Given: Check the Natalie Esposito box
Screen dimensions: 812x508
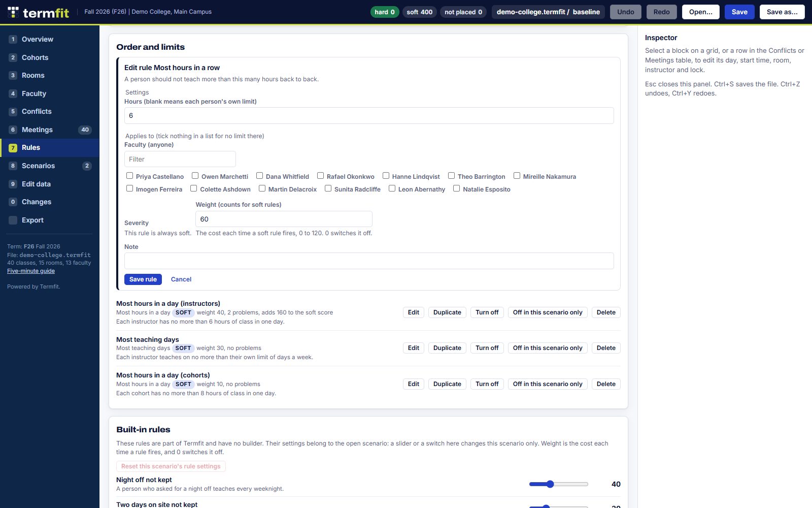Looking at the screenshot, I should click(x=457, y=188).
